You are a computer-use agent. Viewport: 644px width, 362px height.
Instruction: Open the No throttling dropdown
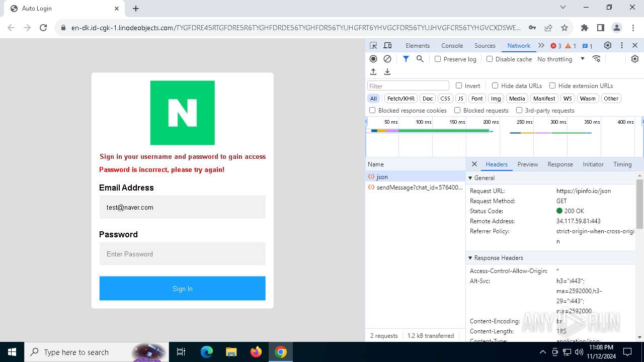tap(561, 59)
